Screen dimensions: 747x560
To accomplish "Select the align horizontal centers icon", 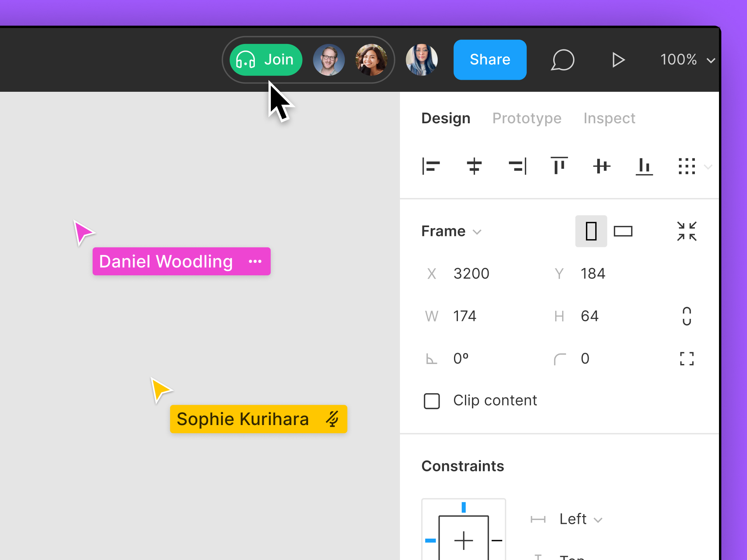I will pyautogui.click(x=474, y=166).
